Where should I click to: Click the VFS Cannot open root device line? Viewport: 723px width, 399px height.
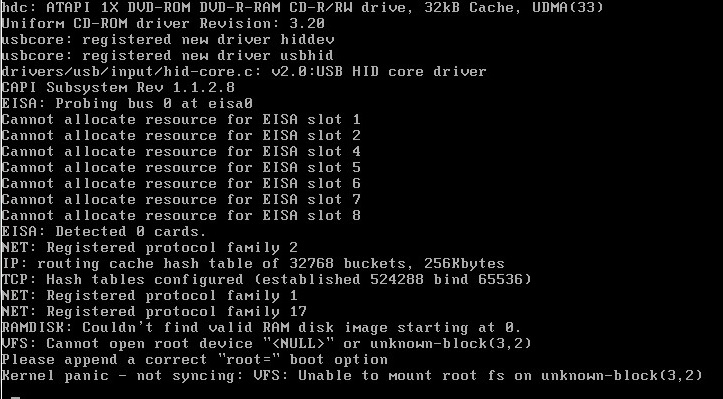click(267, 344)
